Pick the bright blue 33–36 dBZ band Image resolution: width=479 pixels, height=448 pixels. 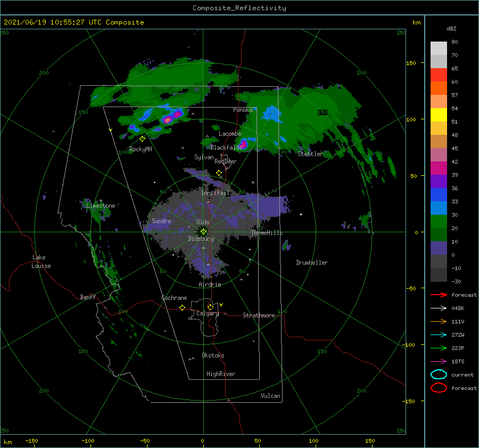click(439, 195)
